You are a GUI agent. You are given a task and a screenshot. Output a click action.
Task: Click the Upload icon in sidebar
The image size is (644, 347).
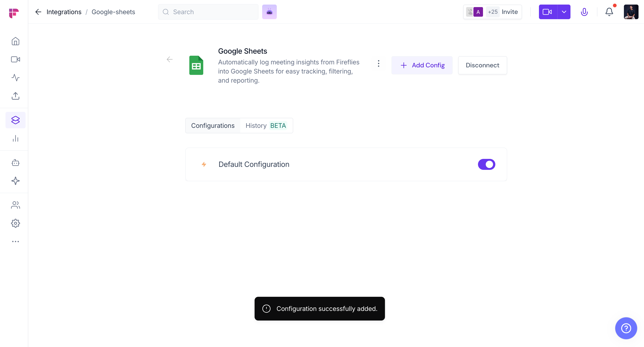(16, 96)
